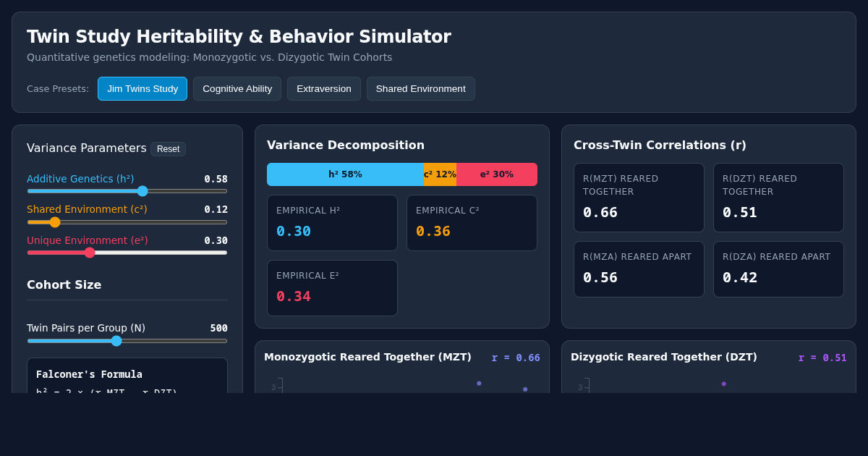This screenshot has width=868, height=456.
Task: Apply the Shared Environment preset
Action: [x=421, y=89]
